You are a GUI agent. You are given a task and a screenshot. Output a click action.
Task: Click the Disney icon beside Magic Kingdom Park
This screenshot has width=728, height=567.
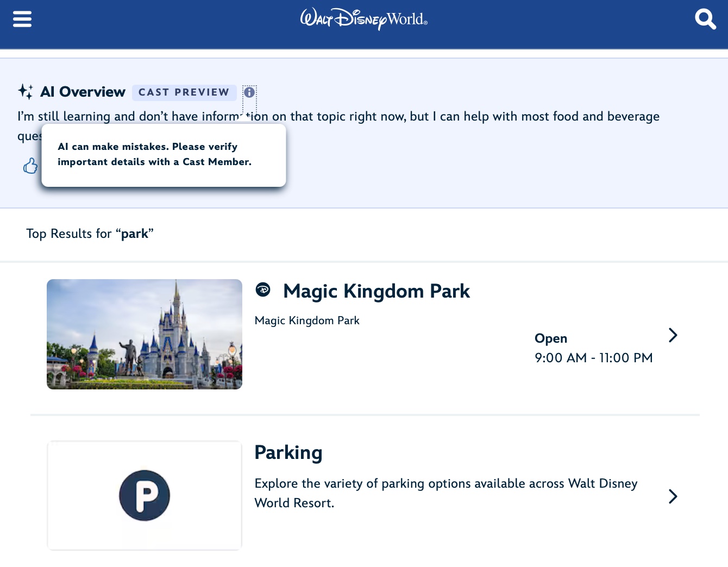pyautogui.click(x=263, y=290)
